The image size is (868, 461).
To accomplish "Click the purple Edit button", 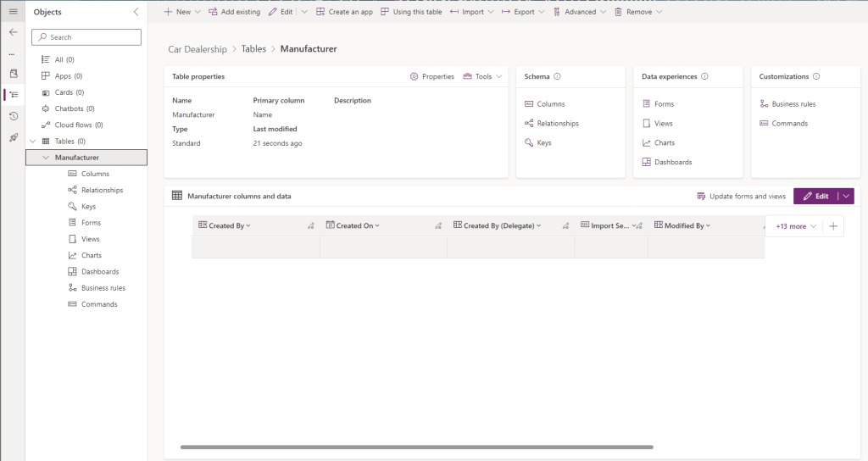I will [815, 196].
